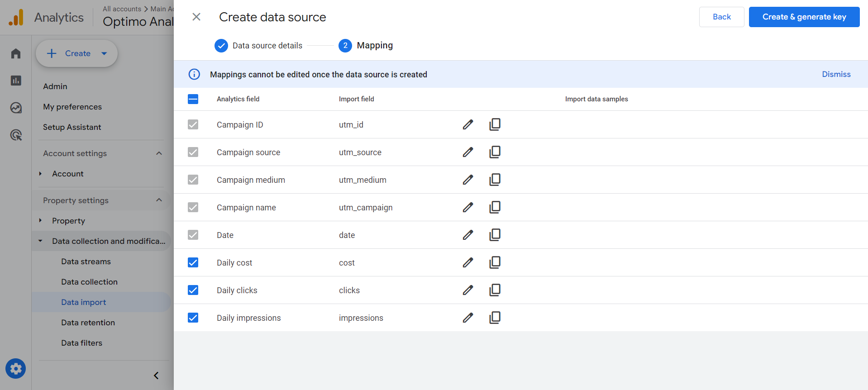Screen dimensions: 868x390
Task: Open the Home icon in sidebar
Action: pyautogui.click(x=16, y=53)
